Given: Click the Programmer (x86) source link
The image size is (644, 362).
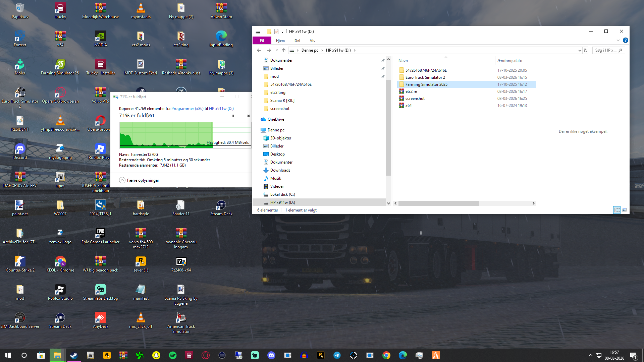Looking at the screenshot, I should click(187, 109).
